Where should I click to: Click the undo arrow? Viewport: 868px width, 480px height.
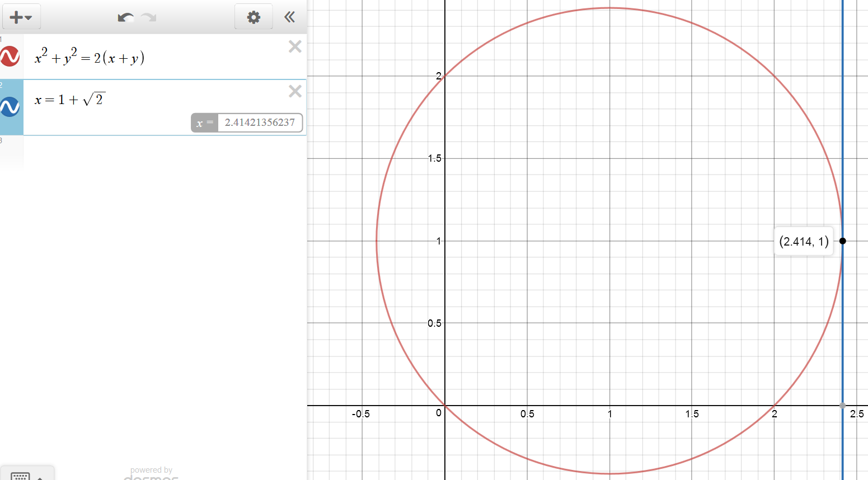click(x=125, y=17)
